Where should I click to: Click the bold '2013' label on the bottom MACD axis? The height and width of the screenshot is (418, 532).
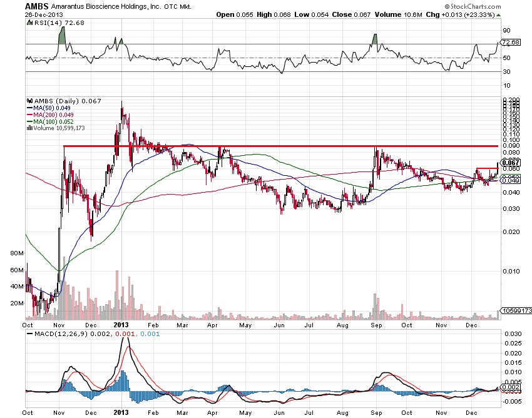coord(121,412)
